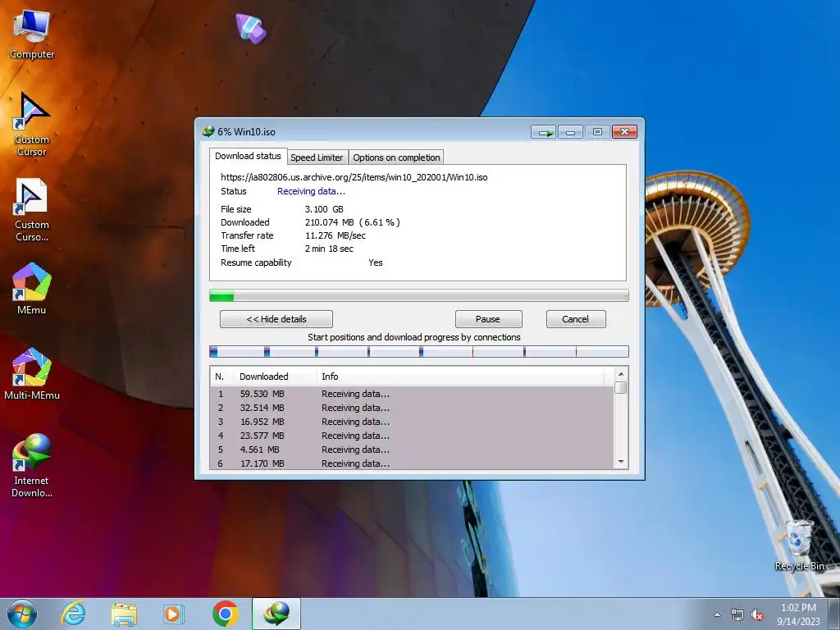
Task: Select connection row with 16.952 MB
Action: (x=412, y=422)
